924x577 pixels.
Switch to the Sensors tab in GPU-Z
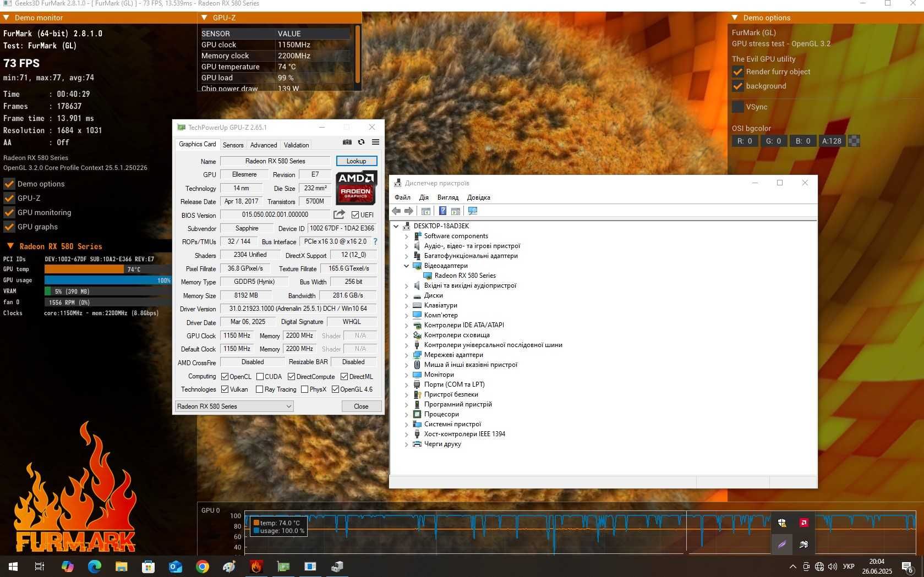pos(233,145)
